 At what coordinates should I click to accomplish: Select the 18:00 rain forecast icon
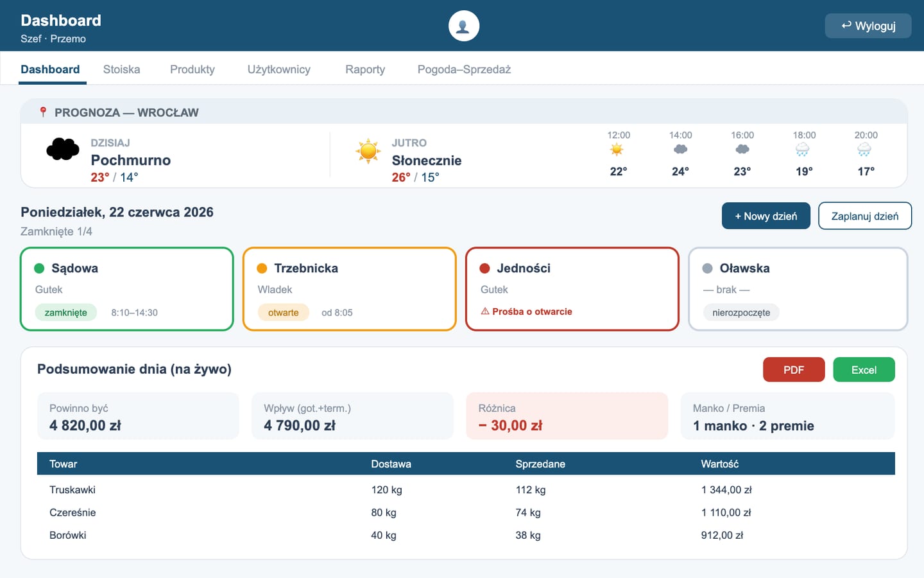tap(803, 150)
